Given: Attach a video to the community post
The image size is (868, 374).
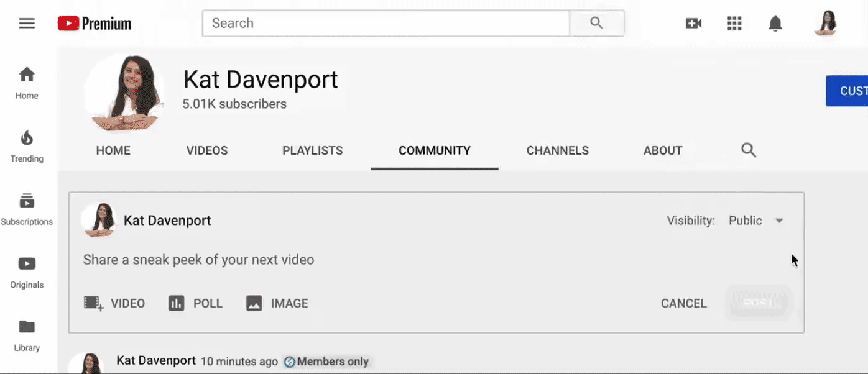Looking at the screenshot, I should [115, 303].
